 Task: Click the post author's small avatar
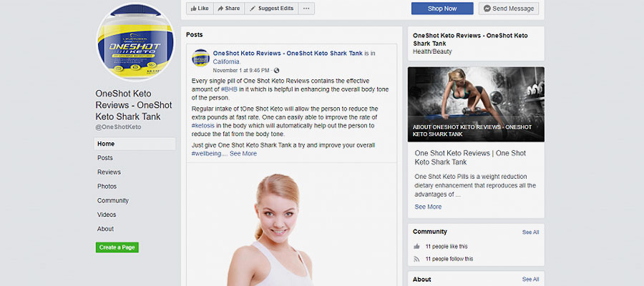[200, 57]
